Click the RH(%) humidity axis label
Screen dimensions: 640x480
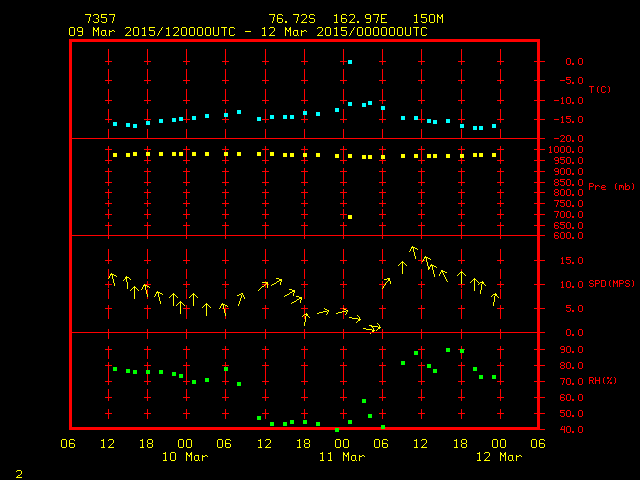(x=602, y=380)
